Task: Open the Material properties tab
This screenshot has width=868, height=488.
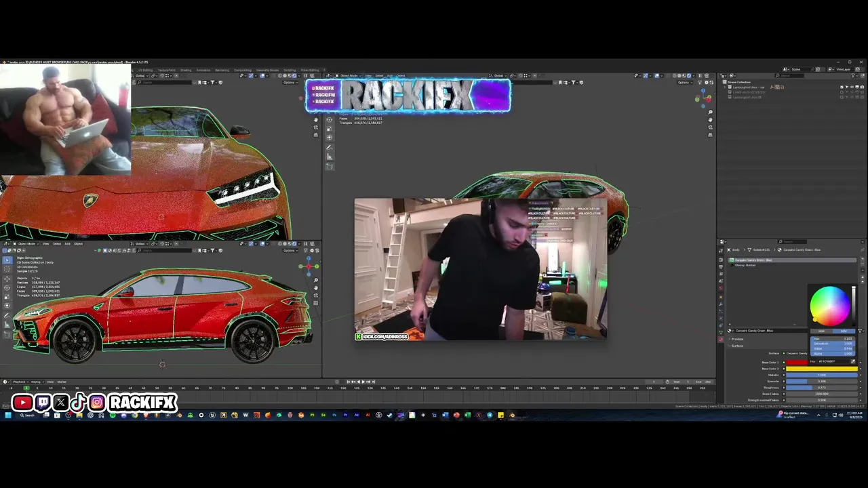Action: pos(721,340)
